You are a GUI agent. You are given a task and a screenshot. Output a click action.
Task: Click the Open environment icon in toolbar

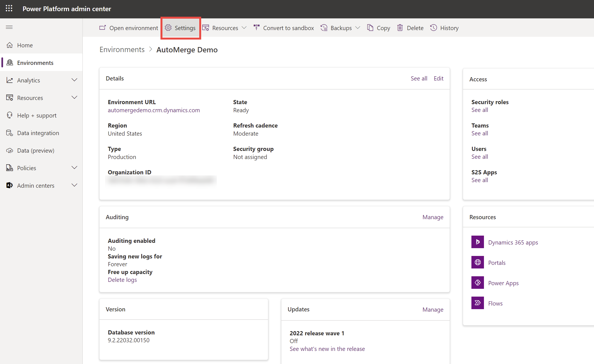tap(103, 28)
